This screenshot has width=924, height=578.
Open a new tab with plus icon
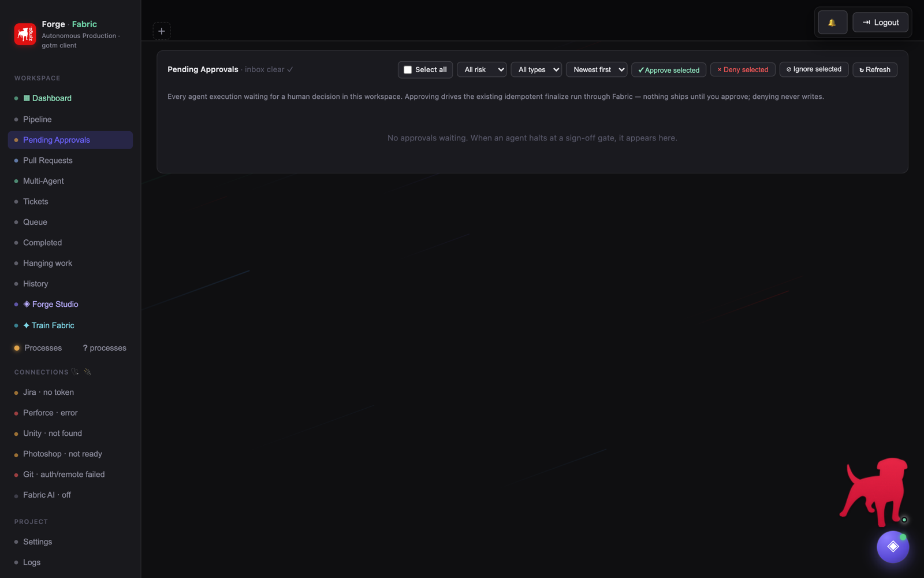[x=162, y=31]
